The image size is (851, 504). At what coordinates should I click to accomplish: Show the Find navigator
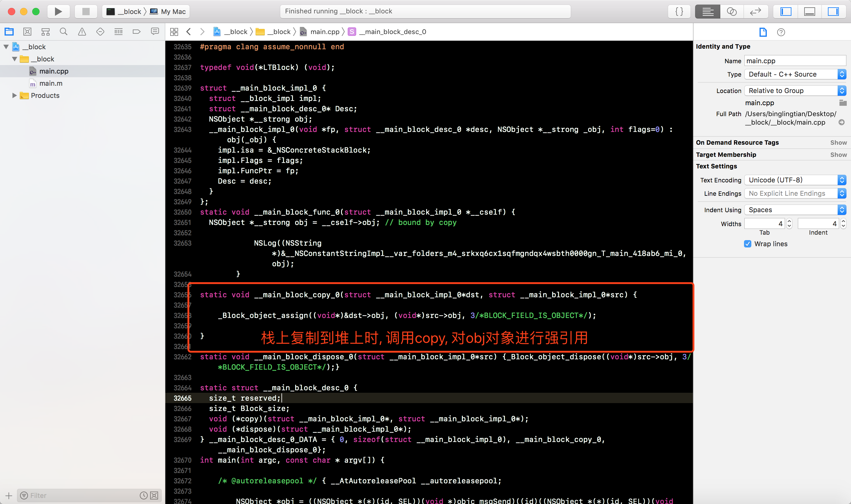[x=64, y=32]
